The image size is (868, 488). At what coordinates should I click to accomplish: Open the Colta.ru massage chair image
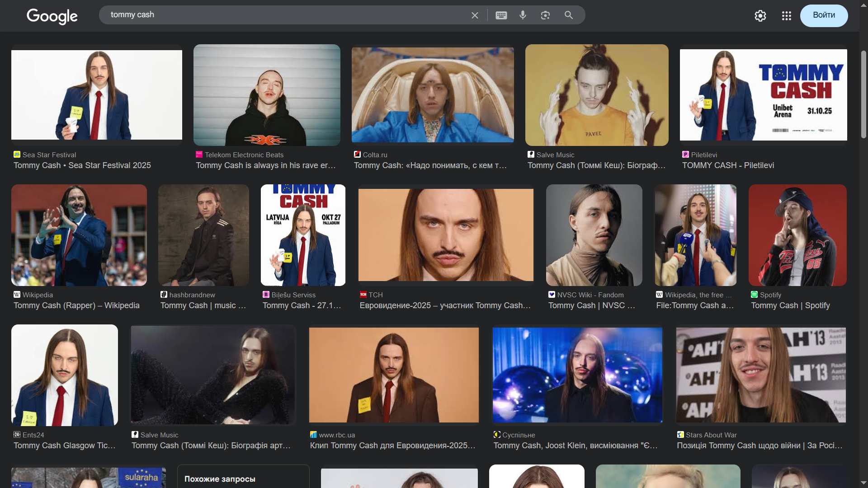pos(433,95)
